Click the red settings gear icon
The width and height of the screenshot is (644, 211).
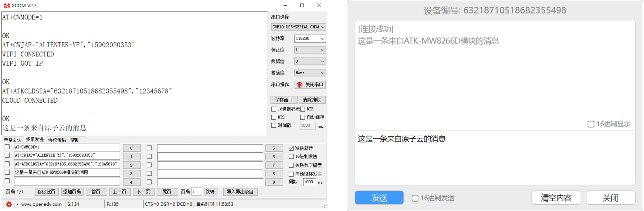coord(9,204)
